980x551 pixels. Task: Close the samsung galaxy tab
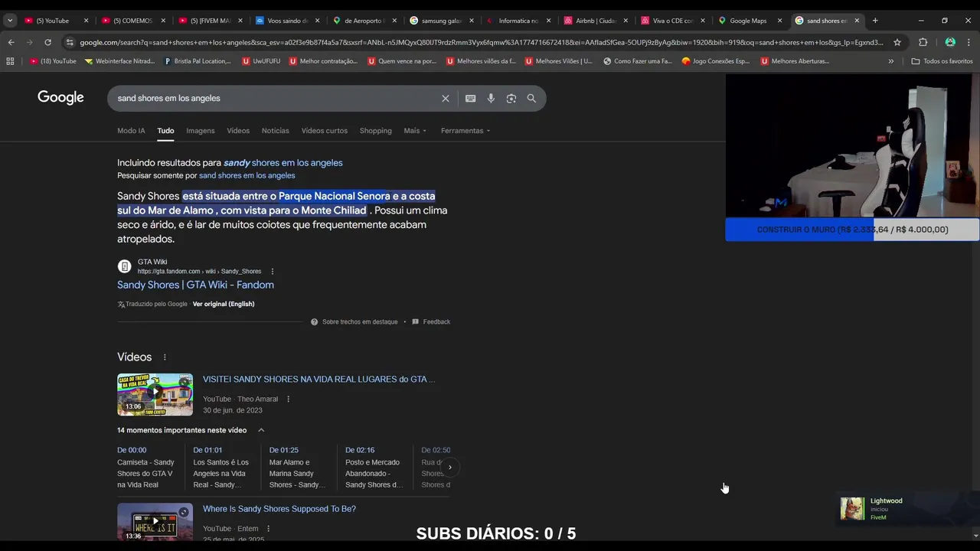tap(472, 21)
